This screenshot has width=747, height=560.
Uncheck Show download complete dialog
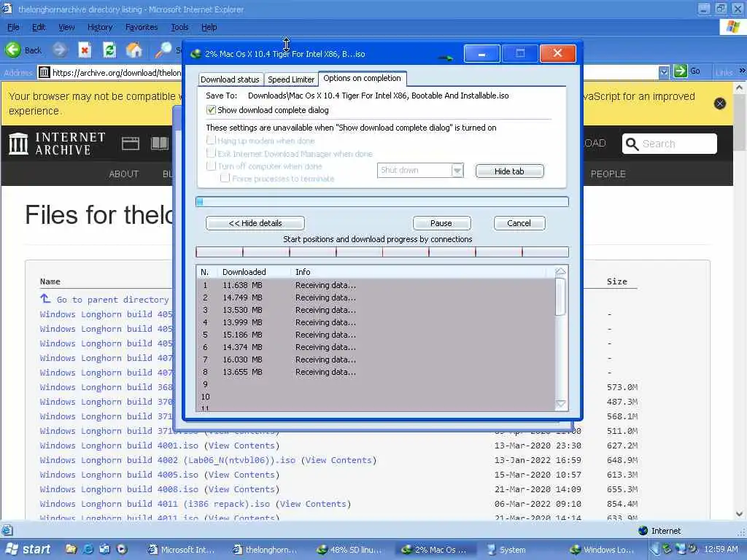point(211,110)
